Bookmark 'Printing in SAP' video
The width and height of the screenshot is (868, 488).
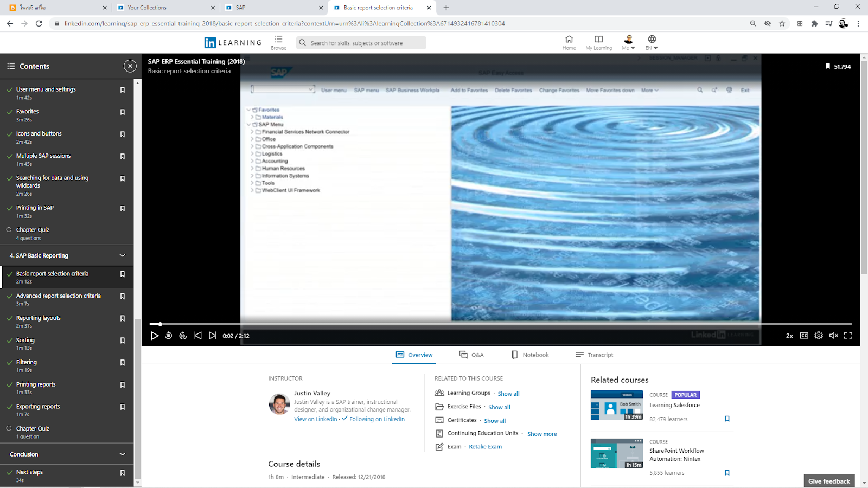123,209
